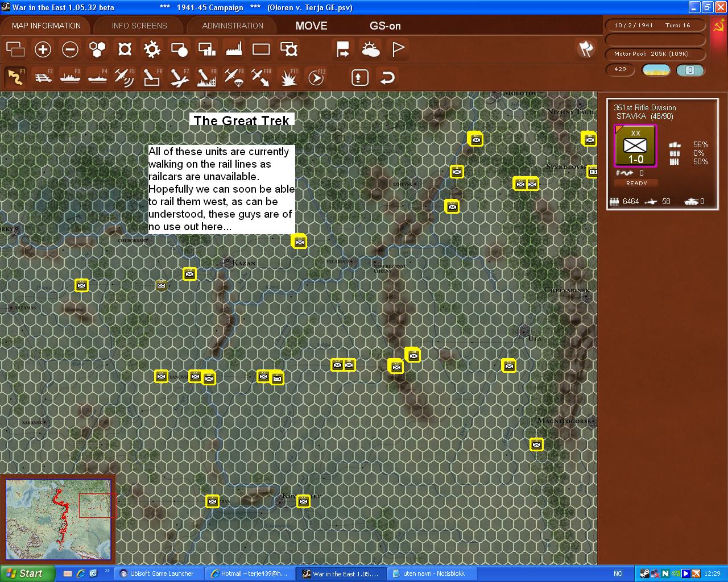Select the unit counter south of Magnitogorsk
Image resolution: width=728 pixels, height=582 pixels.
click(536, 444)
